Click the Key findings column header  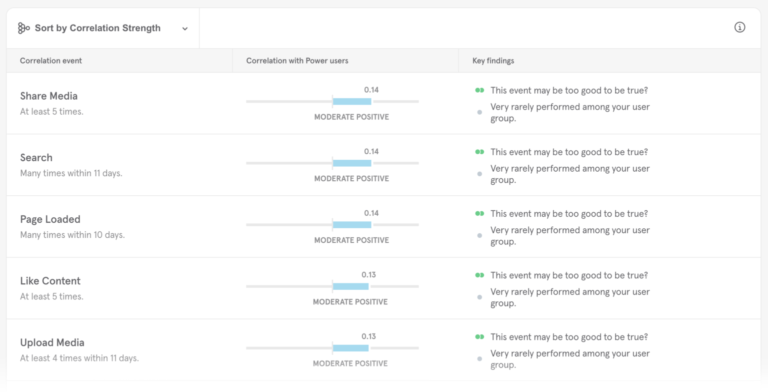(x=493, y=61)
